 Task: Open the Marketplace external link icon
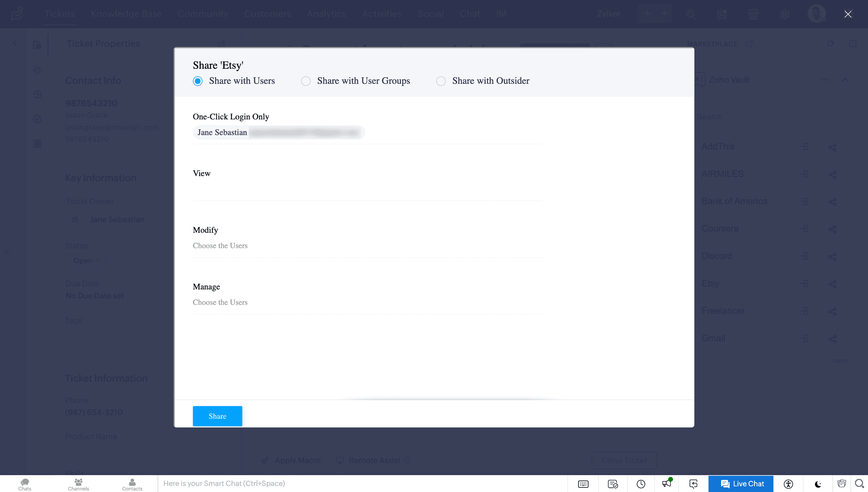pos(749,44)
